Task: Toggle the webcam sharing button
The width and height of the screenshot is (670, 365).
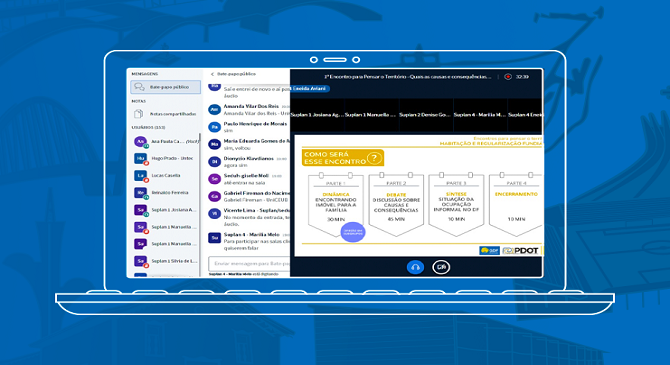Action: click(x=441, y=267)
